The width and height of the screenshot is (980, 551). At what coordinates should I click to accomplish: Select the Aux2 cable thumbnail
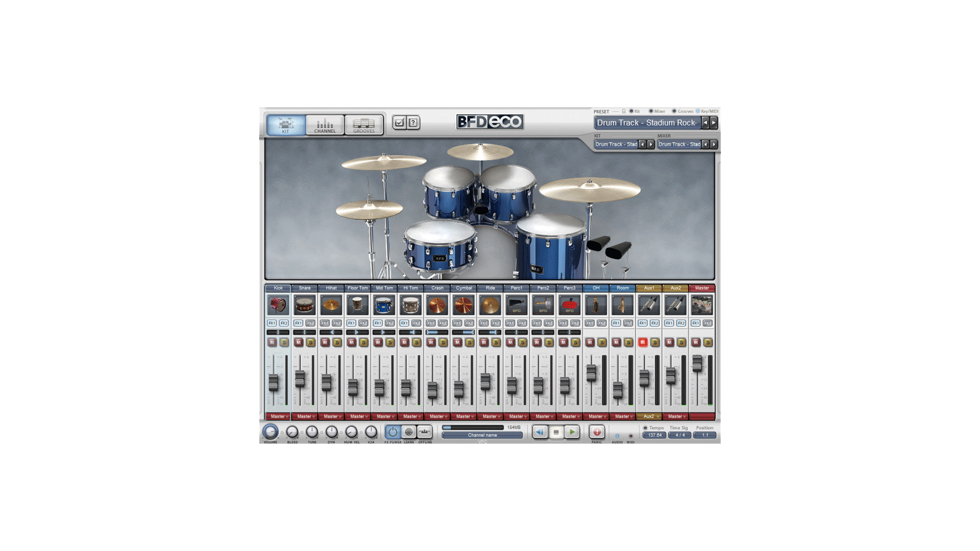(x=675, y=305)
